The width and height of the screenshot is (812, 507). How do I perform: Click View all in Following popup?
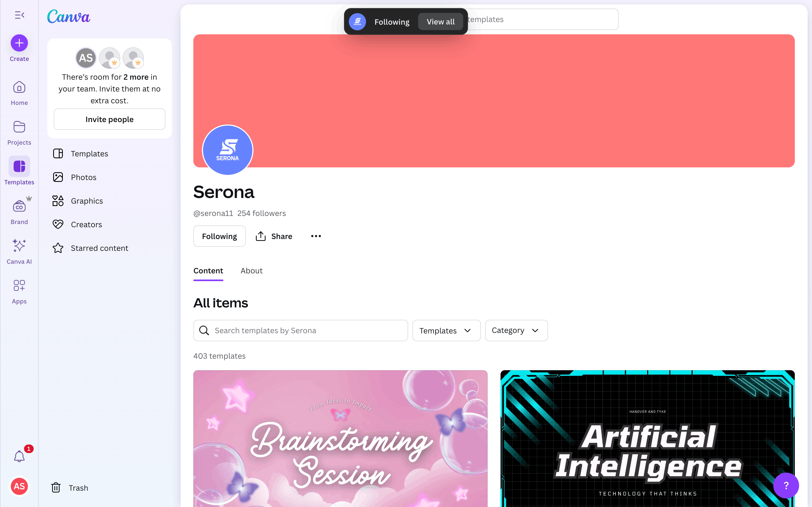pos(441,21)
